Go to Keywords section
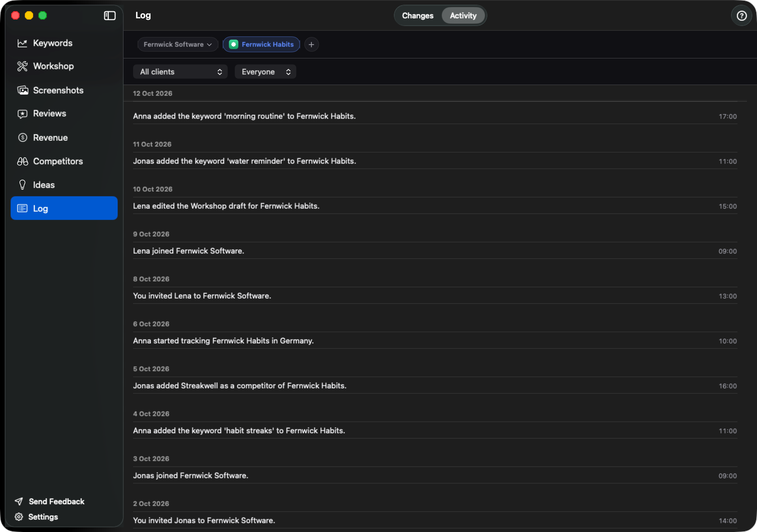The height and width of the screenshot is (532, 757). (64, 43)
